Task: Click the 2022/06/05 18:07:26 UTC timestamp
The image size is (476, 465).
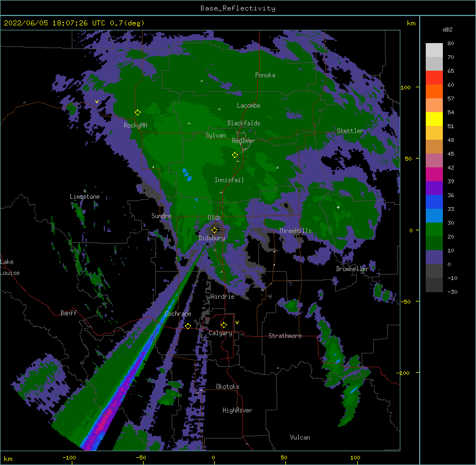Action: coord(55,23)
